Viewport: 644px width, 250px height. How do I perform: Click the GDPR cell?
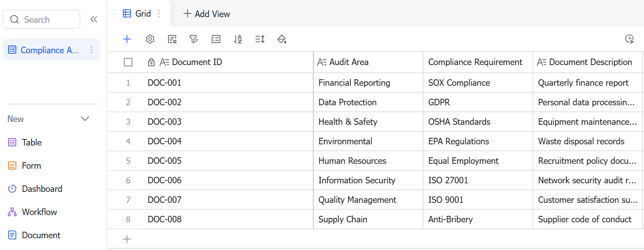(x=478, y=102)
